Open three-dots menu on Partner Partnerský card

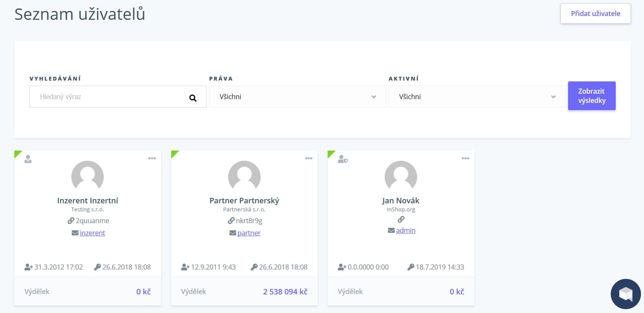pyautogui.click(x=309, y=158)
